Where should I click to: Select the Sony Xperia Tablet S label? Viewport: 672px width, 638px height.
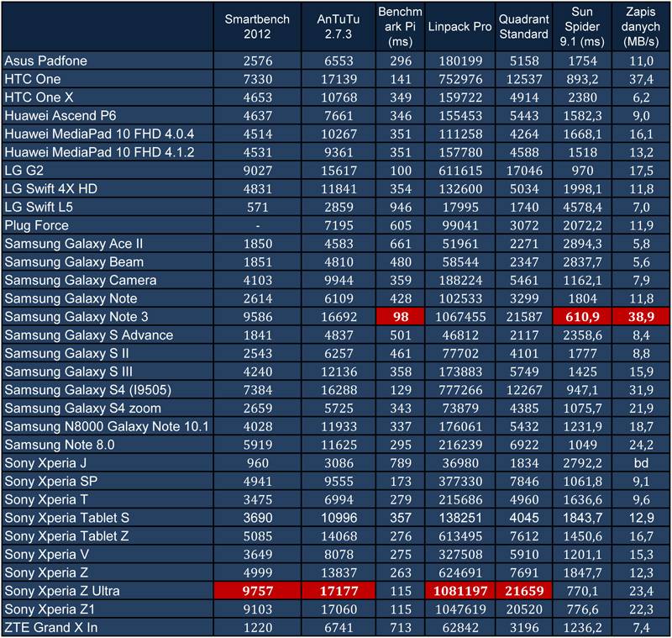[67, 518]
